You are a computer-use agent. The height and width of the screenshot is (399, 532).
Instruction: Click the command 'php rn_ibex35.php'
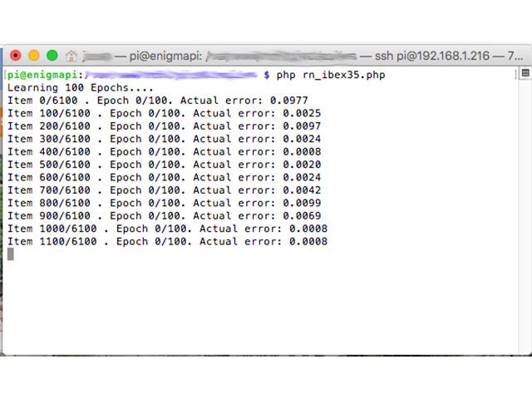pyautogui.click(x=331, y=75)
